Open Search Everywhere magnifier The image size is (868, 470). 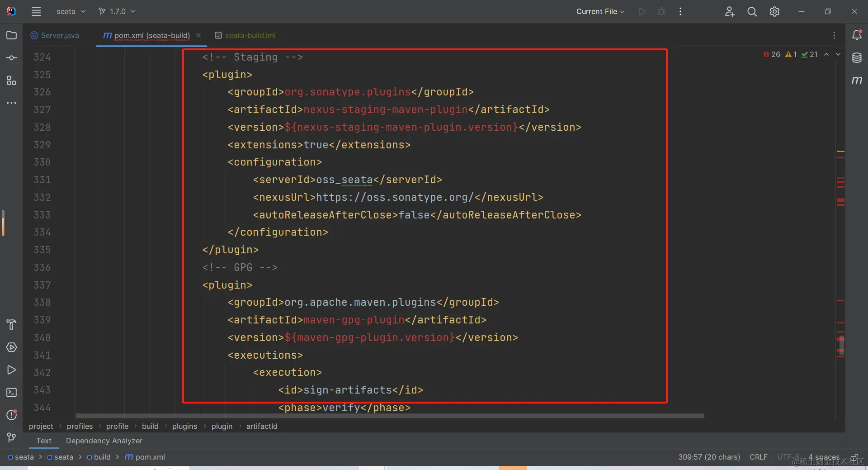[x=752, y=12]
